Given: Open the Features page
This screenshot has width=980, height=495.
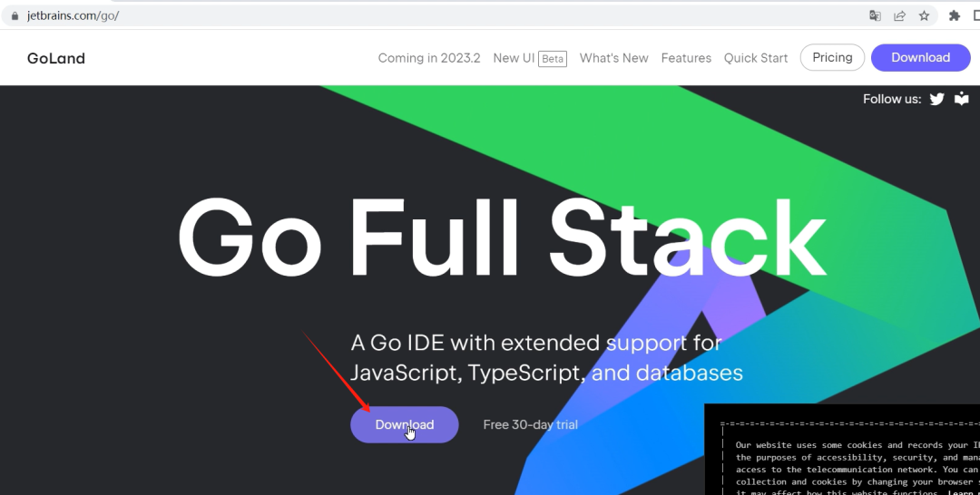Looking at the screenshot, I should coord(686,58).
